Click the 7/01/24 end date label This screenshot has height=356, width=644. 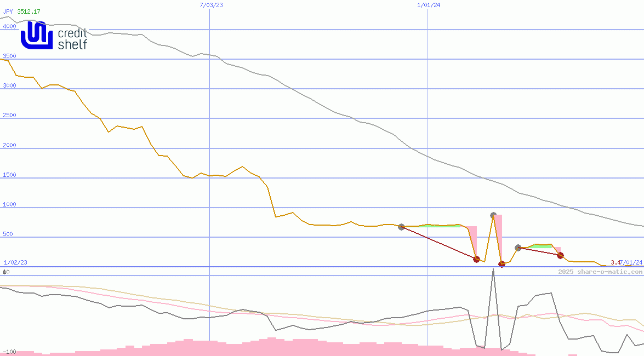[x=631, y=263]
